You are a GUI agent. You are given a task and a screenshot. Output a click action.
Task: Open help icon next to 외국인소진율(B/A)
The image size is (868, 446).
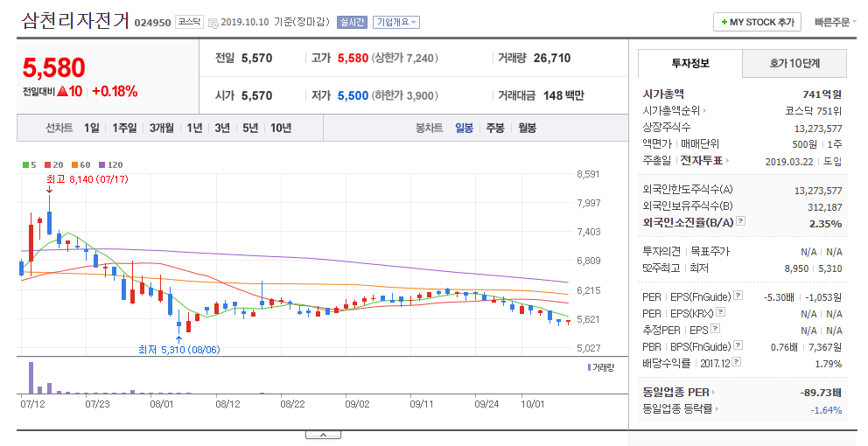pyautogui.click(x=740, y=220)
